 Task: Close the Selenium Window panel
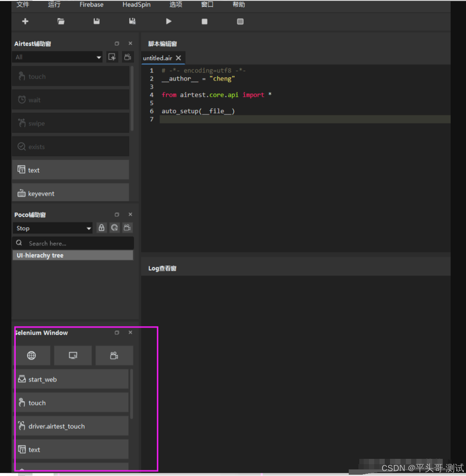(x=130, y=332)
